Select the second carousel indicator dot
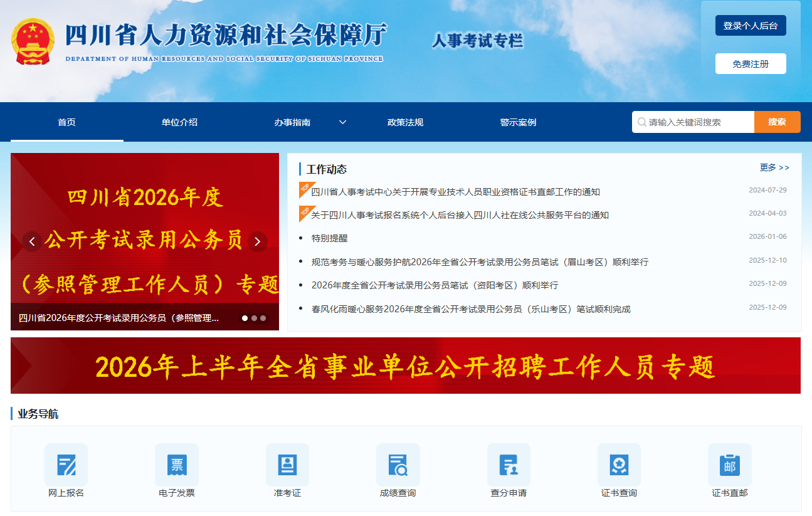Image resolution: width=812 pixels, height=516 pixels. click(x=254, y=318)
